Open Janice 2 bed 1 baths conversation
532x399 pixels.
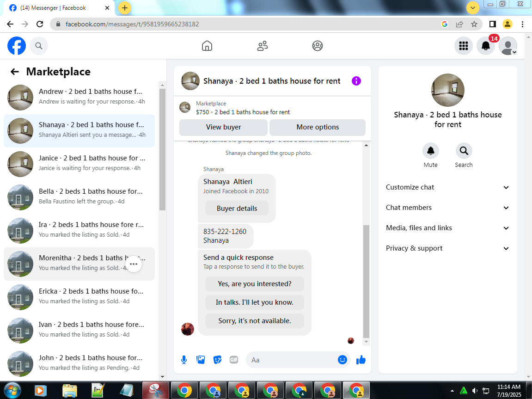click(x=79, y=164)
